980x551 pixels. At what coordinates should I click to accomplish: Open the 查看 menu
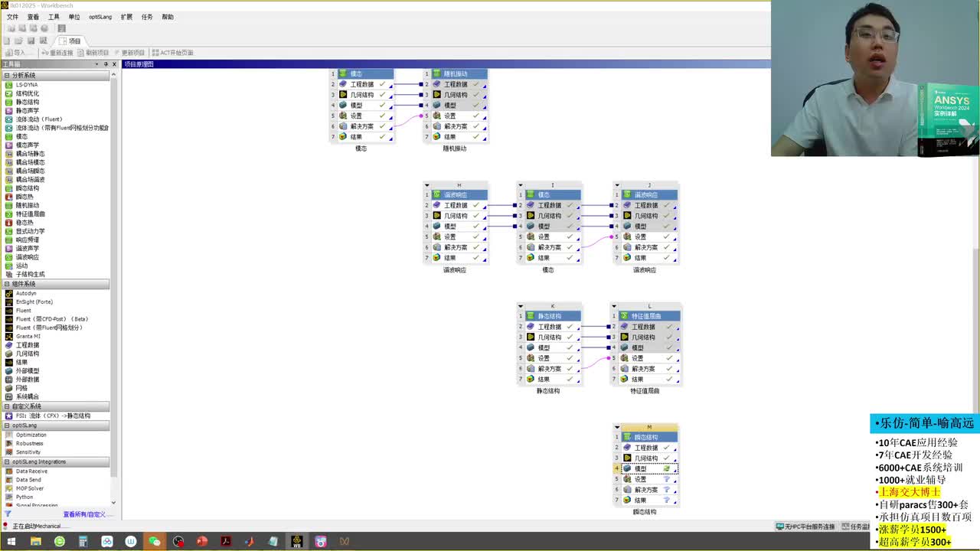pos(33,17)
